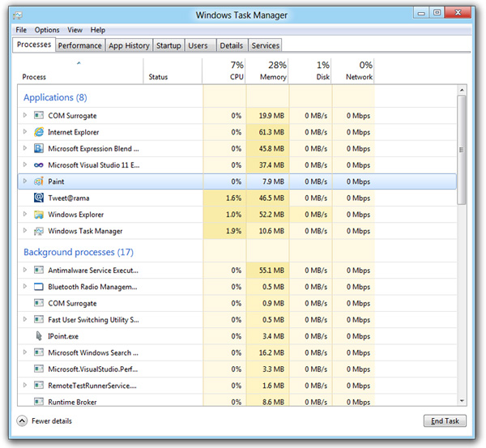Click the scrollbar down arrow

[x=462, y=401]
